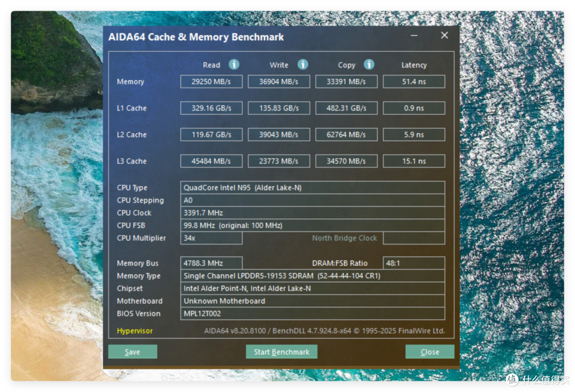Select L1 Cache Copy value 482.31 GB/s
The image size is (575, 392).
click(346, 108)
